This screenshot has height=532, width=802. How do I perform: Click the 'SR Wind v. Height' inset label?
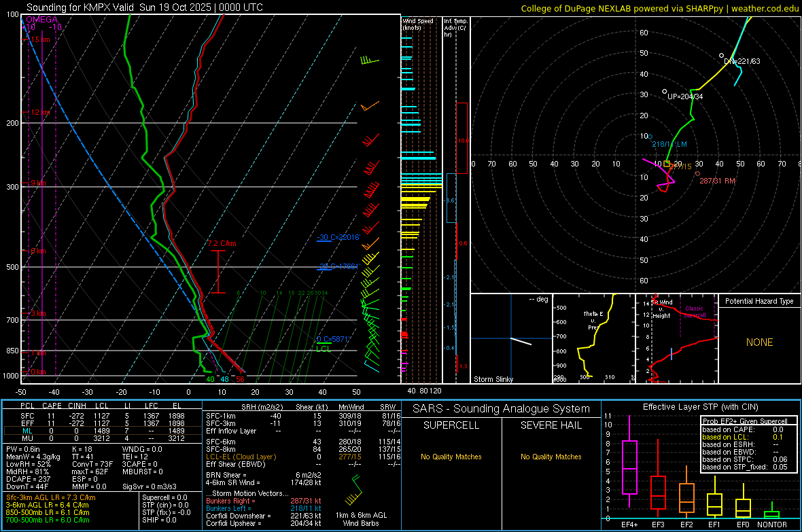(663, 309)
